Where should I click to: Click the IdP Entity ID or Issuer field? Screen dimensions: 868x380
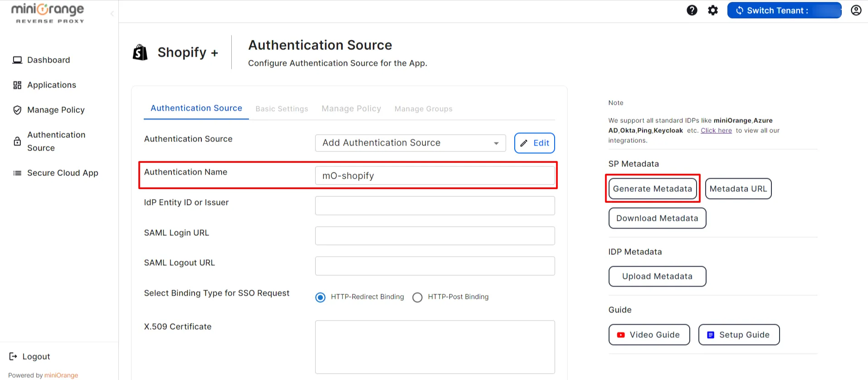point(435,206)
